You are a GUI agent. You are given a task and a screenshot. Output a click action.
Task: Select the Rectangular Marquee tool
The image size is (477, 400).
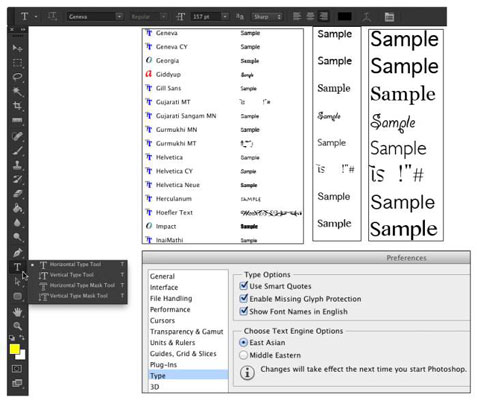click(17, 63)
